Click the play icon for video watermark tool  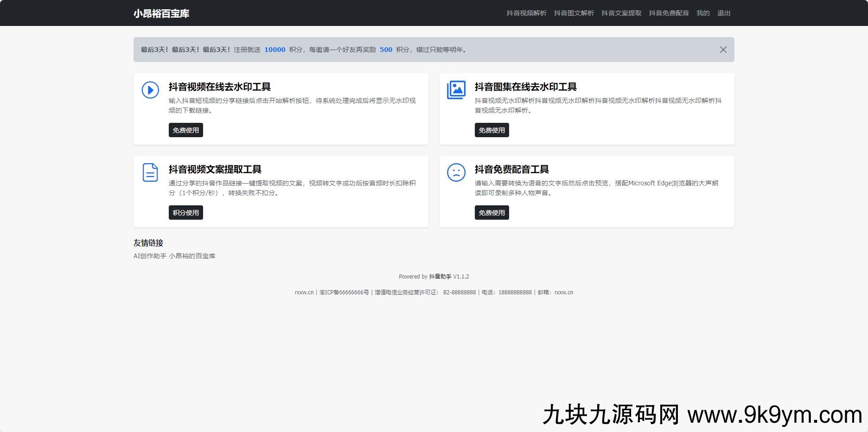[x=150, y=90]
